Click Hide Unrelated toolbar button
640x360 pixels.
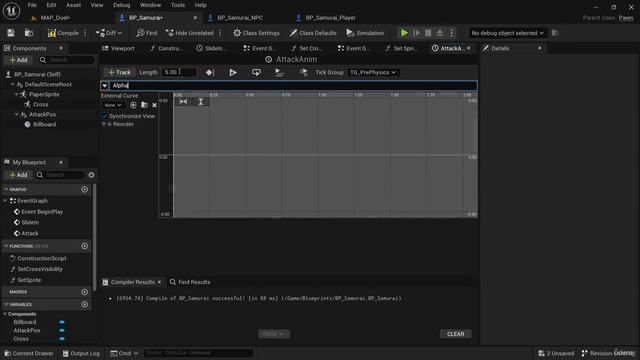pyautogui.click(x=190, y=33)
